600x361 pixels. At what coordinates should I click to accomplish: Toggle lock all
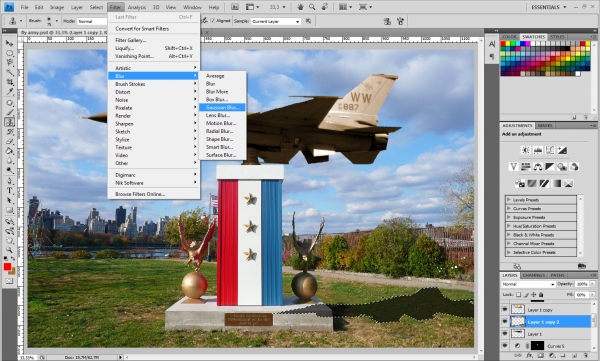click(x=541, y=294)
